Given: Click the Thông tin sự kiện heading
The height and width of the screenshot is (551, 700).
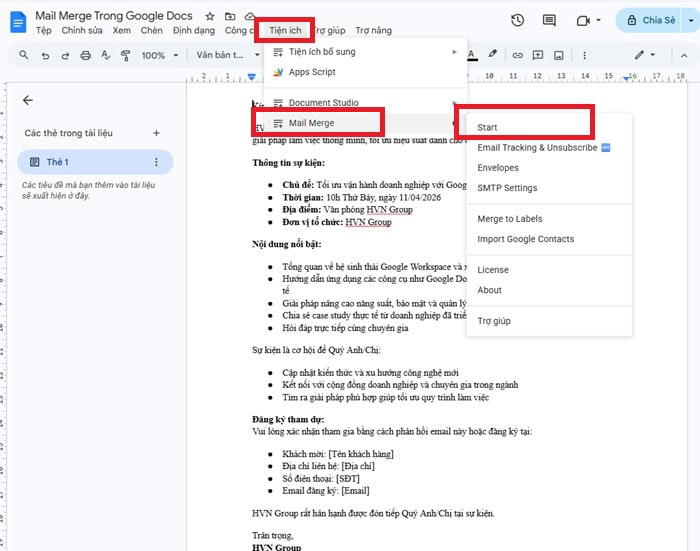Looking at the screenshot, I should coord(288,163).
